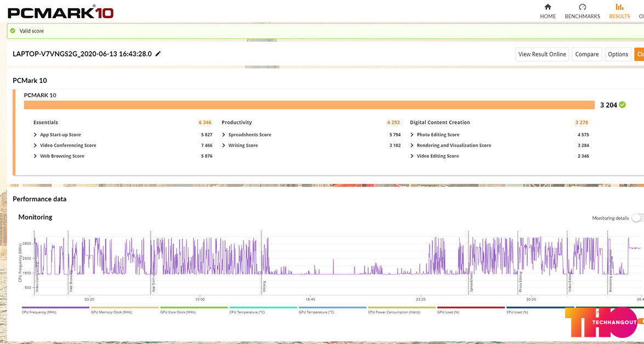Click the Web Browsing marker in chart

click(71, 281)
